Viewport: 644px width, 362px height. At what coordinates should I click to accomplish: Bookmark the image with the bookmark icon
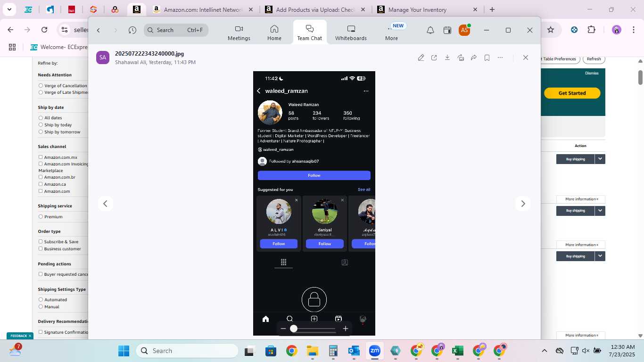tap(487, 58)
